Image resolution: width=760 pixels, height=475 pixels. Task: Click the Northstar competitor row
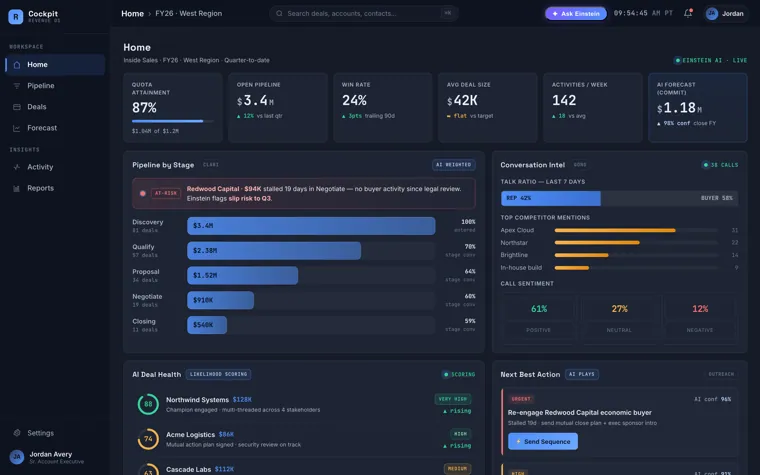619,243
